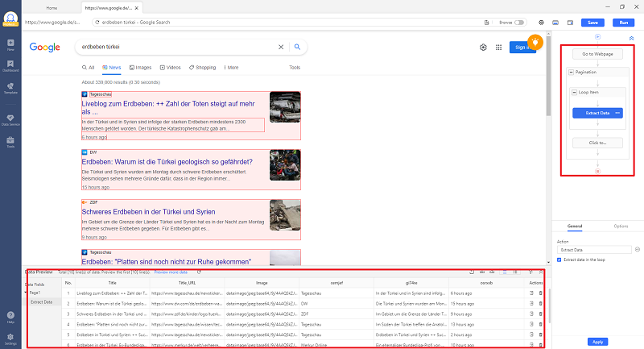Click the Preview more data link
The image size is (644, 349).
[171, 272]
